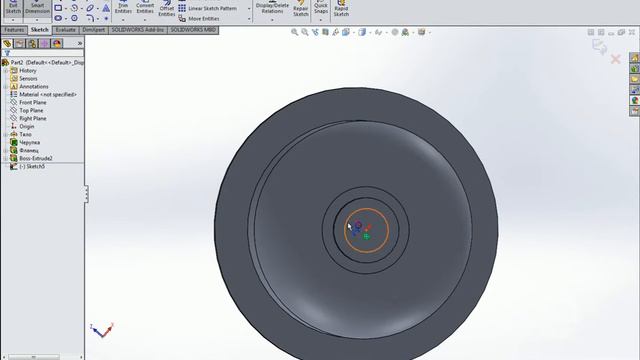Open Display Style cube icon
The image size is (640, 360).
362,32
